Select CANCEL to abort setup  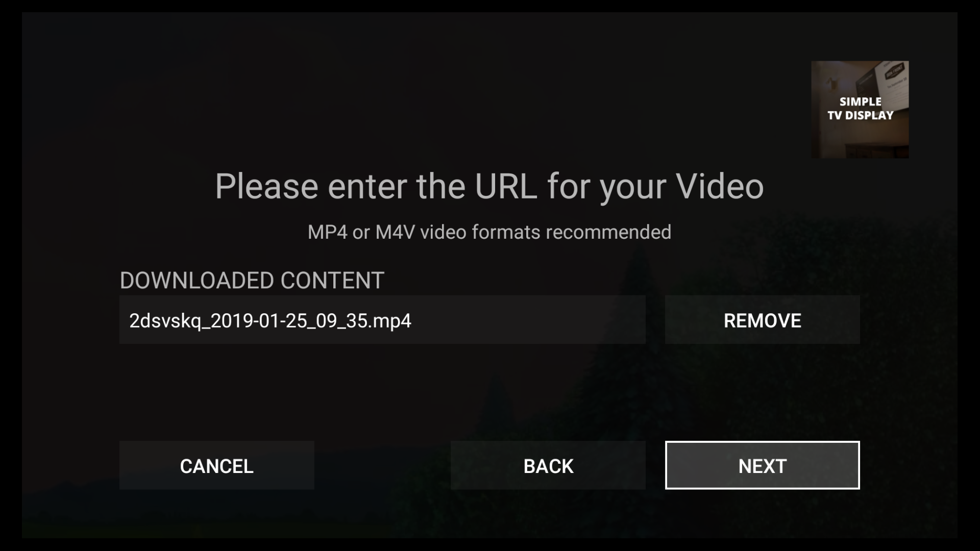pos(216,465)
